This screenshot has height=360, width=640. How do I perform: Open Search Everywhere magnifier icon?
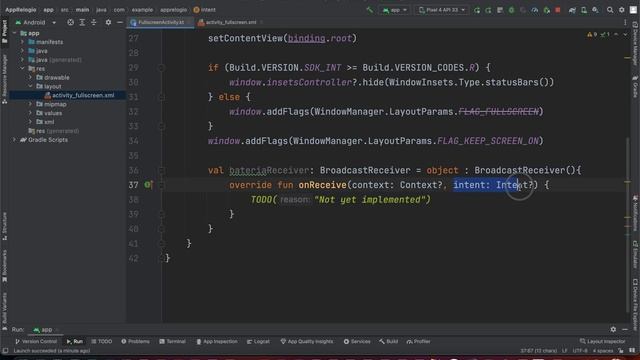point(610,10)
